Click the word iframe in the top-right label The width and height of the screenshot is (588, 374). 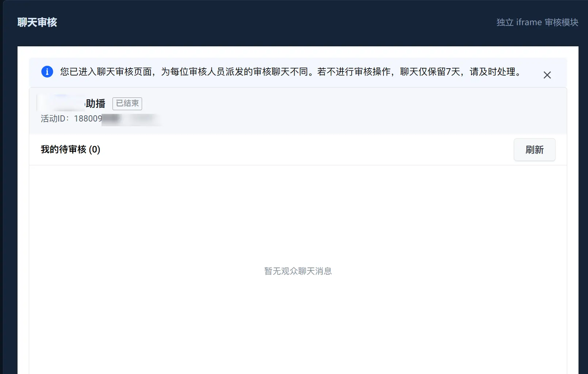529,22
